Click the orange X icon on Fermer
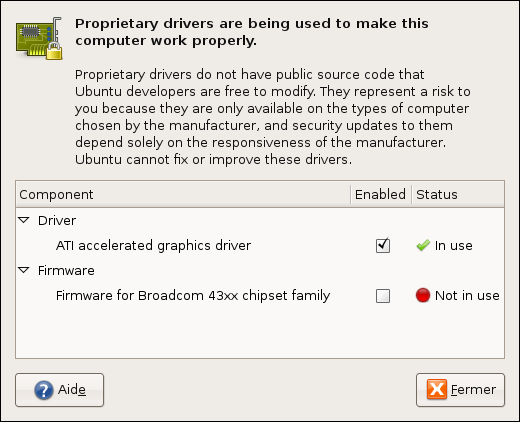Screen dimensions: 520x422 tap(437, 389)
